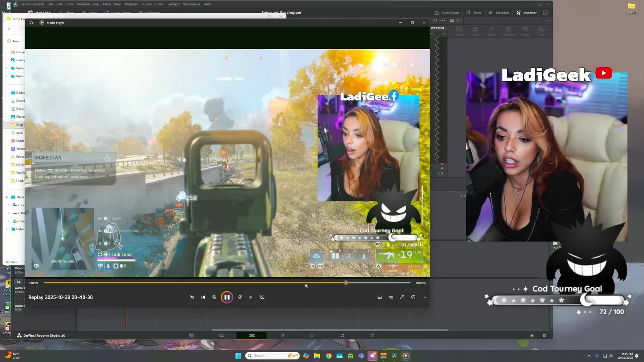Switch to the Color page in DaVinci Resolve
This screenshot has height=362, width=644.
click(x=312, y=335)
